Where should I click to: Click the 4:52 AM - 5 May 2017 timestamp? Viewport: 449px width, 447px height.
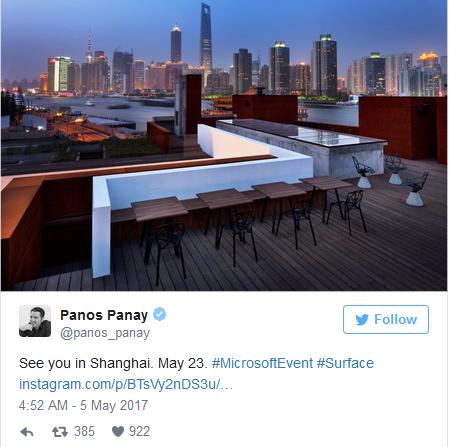click(83, 405)
